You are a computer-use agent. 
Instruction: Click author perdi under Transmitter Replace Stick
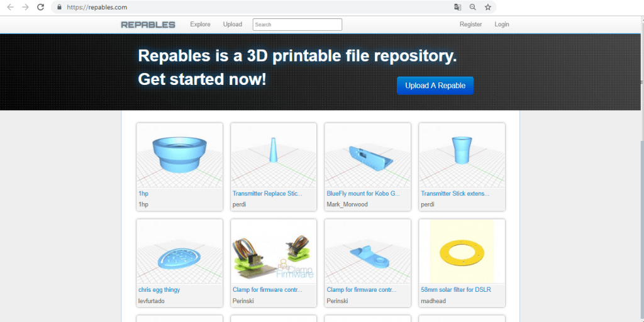(x=239, y=204)
